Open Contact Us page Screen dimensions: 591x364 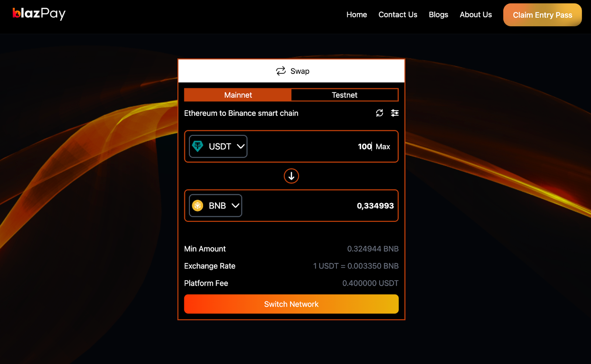(x=397, y=15)
